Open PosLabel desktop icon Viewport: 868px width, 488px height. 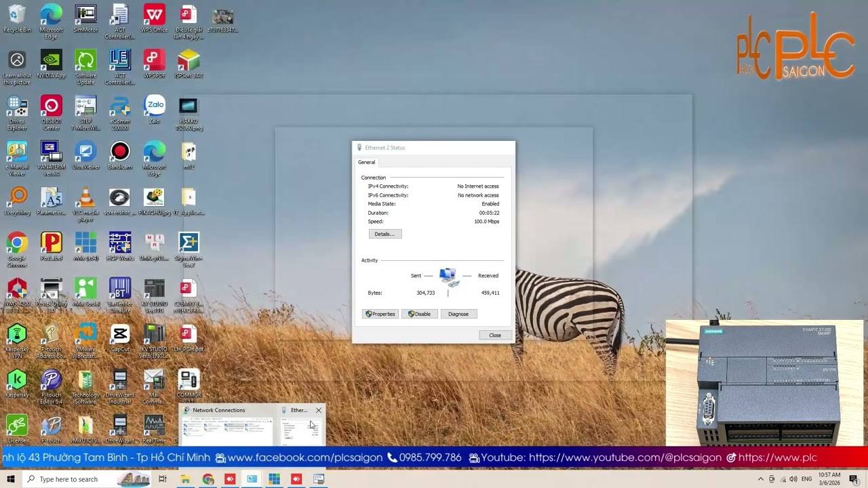coord(51,247)
